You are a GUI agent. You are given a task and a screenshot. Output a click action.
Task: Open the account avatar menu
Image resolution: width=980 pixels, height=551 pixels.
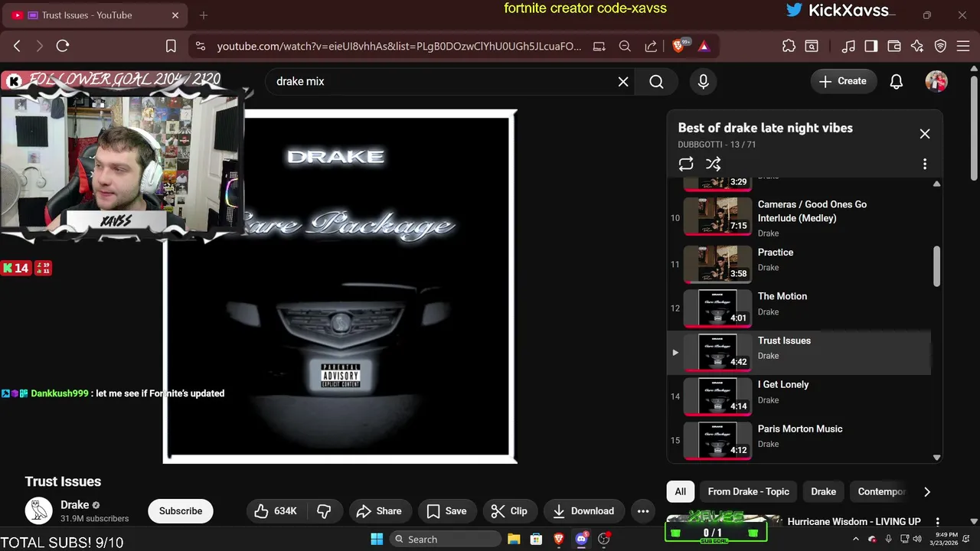pos(936,81)
